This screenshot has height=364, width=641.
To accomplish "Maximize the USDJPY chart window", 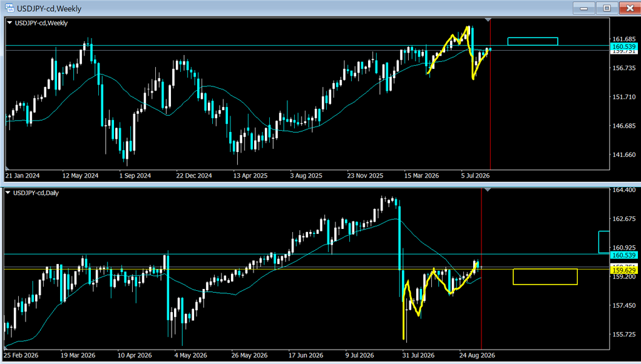I will click(x=607, y=8).
